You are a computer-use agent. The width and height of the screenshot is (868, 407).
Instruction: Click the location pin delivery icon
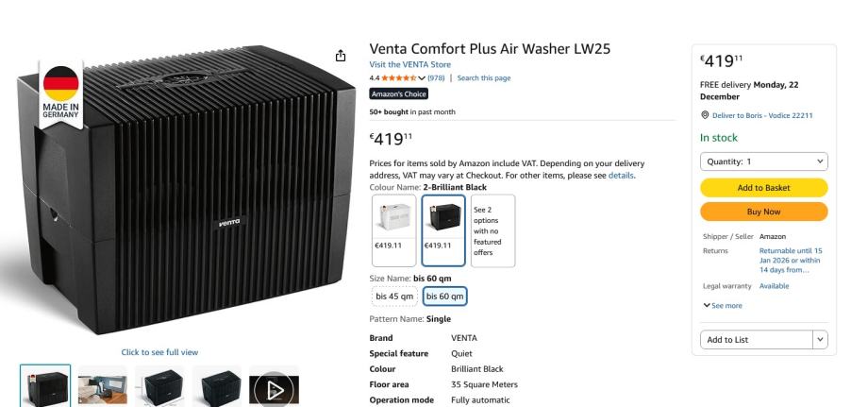pos(705,115)
